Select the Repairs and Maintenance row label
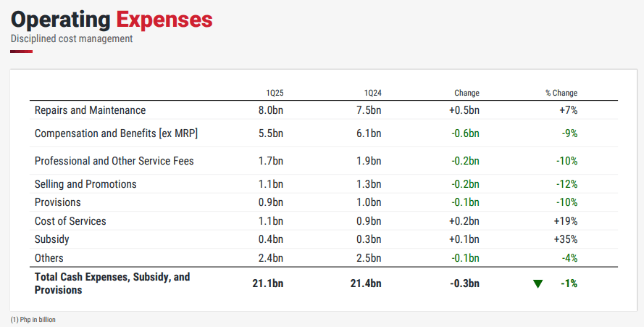 90,110
